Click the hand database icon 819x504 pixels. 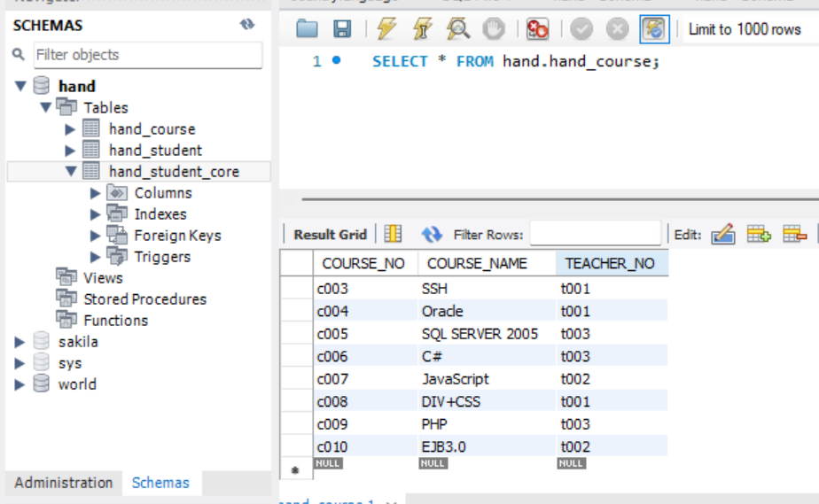pos(42,86)
